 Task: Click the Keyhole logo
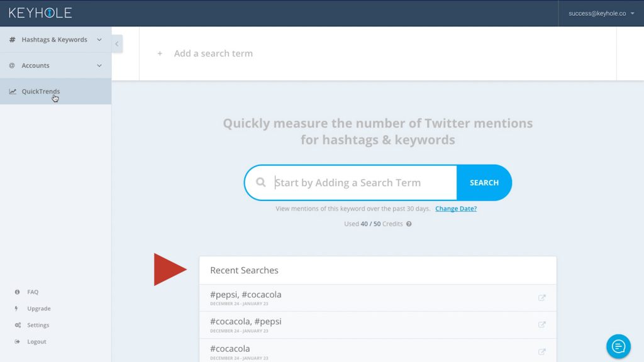click(40, 13)
